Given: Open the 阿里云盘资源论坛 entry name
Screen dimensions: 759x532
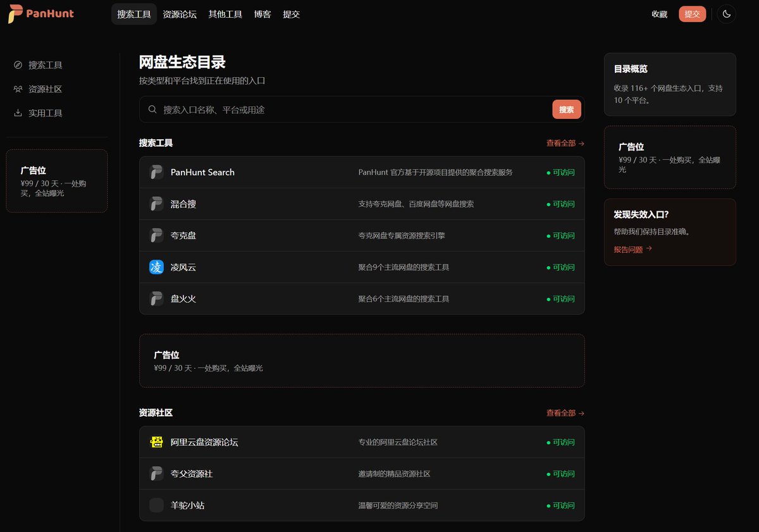Looking at the screenshot, I should (204, 442).
